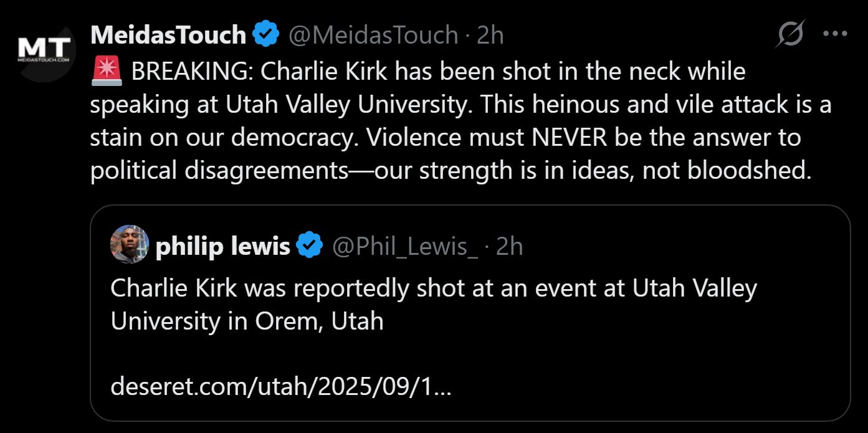Screen dimensions: 868x433
Task: Open the @Phil_Lewis_ handle
Action: coord(405,247)
